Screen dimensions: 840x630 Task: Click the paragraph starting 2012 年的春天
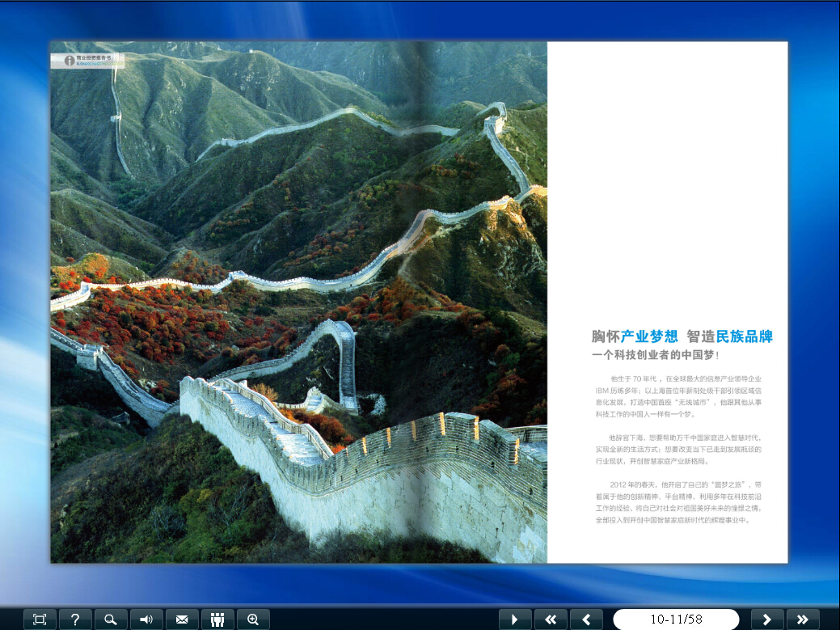click(x=678, y=502)
